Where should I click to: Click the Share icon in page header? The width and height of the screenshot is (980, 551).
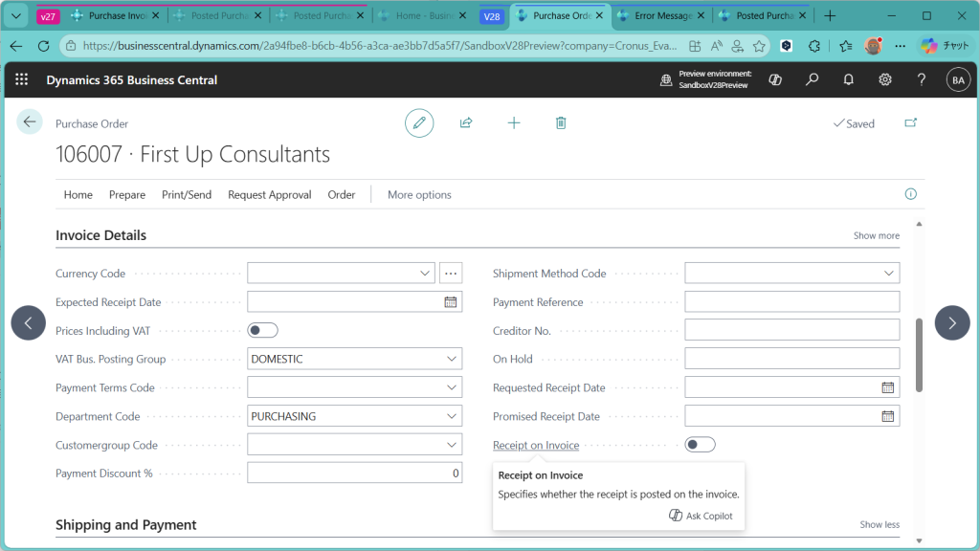click(466, 123)
